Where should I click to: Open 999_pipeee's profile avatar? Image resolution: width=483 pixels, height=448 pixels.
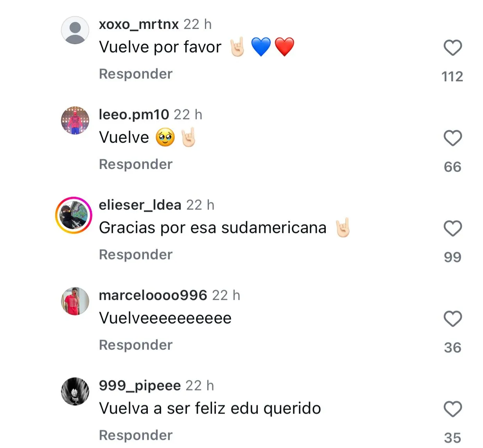(x=75, y=392)
